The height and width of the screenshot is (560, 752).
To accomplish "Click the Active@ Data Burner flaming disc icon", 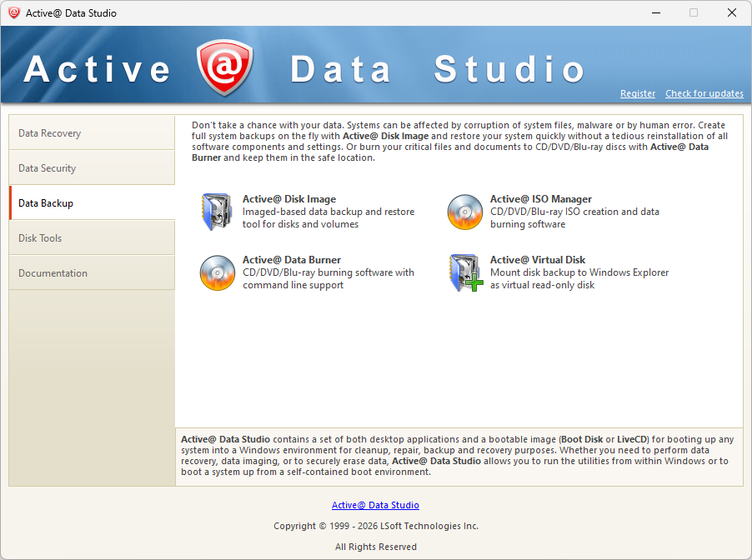I will click(x=218, y=272).
